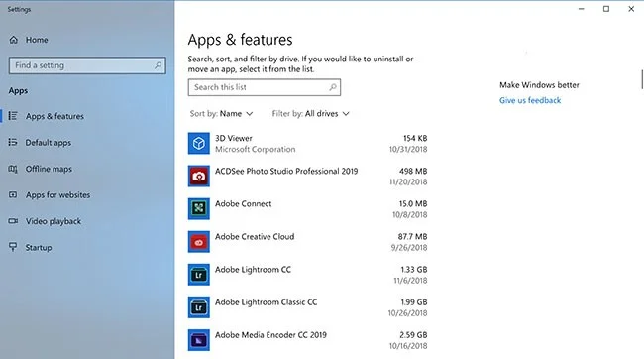Click the Apps & features page title
Viewport: 644px width, 359px height.
[x=241, y=40]
